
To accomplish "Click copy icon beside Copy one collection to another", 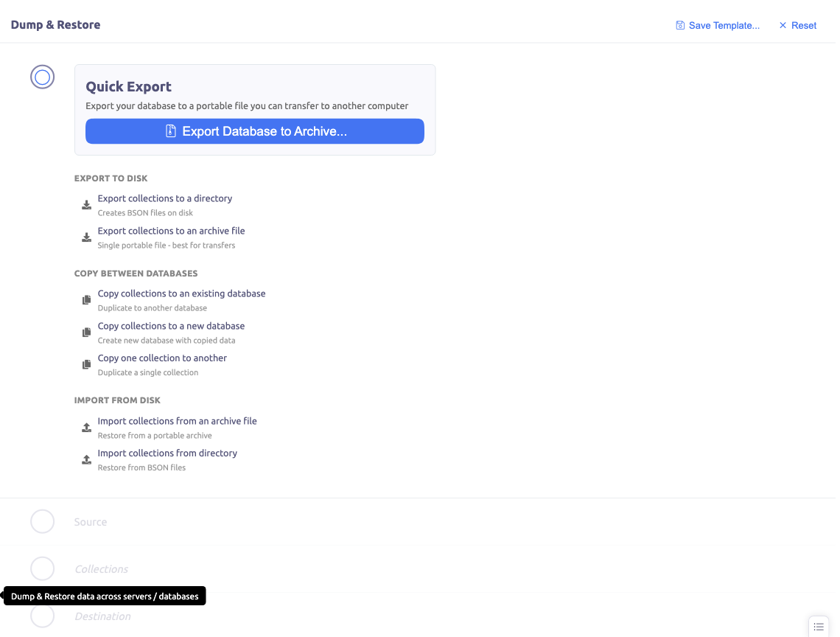I will (86, 364).
